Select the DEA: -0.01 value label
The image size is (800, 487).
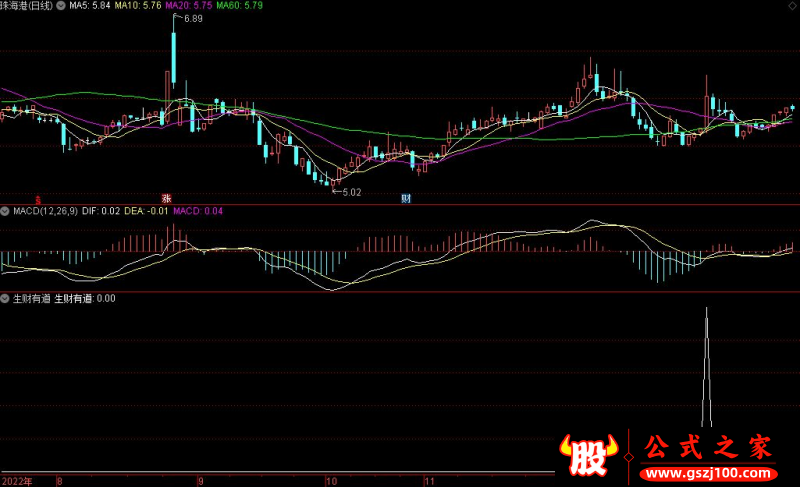146,211
